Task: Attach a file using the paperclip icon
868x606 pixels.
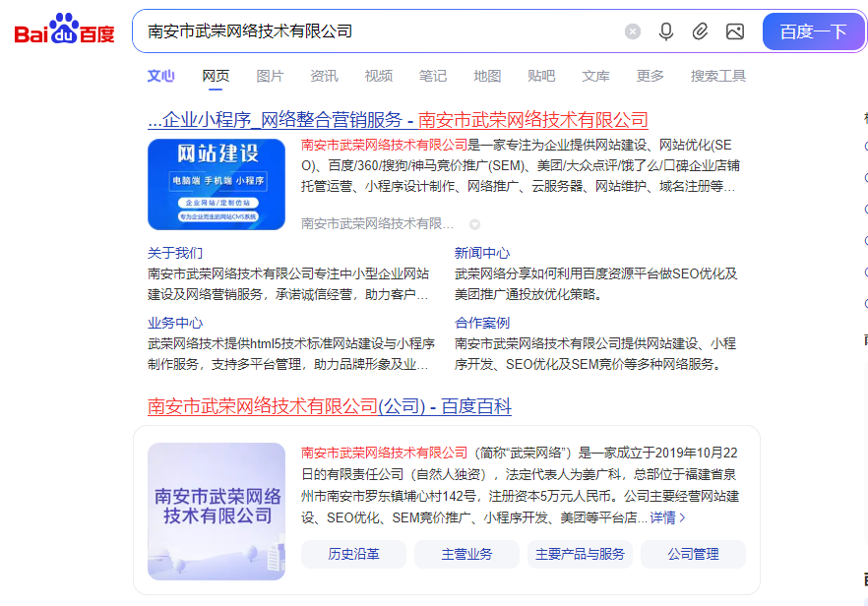Action: pos(700,31)
